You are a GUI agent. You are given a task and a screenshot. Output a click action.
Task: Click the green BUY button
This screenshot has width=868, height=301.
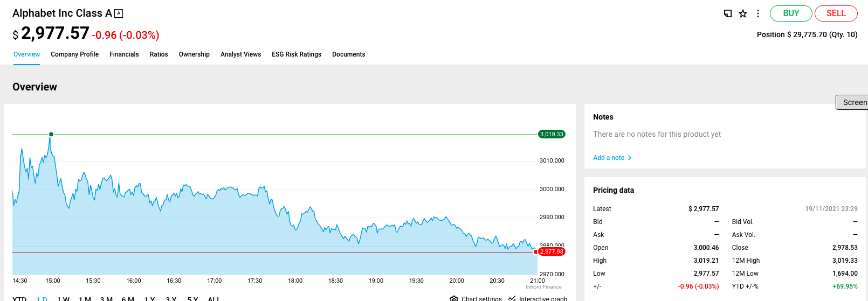791,13
